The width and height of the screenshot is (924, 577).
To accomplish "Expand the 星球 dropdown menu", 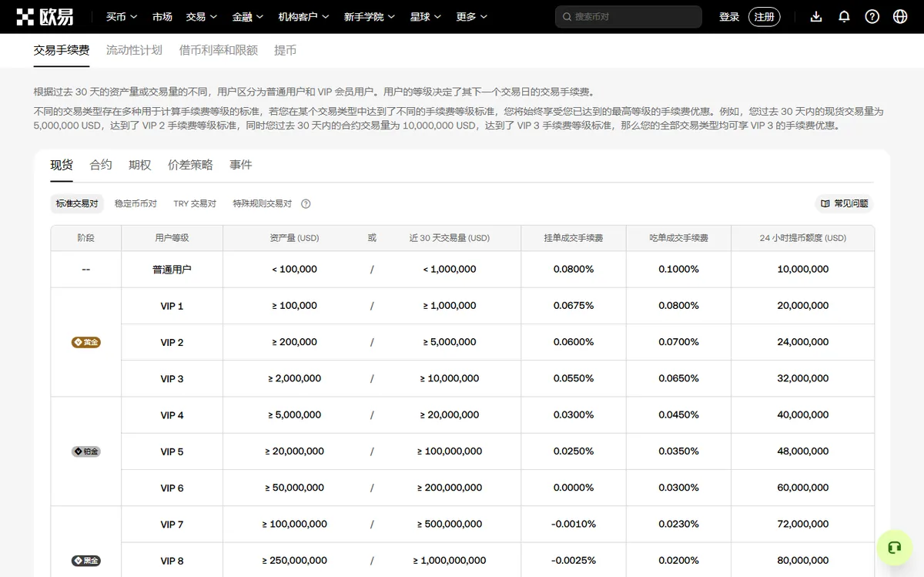I will 425,16.
